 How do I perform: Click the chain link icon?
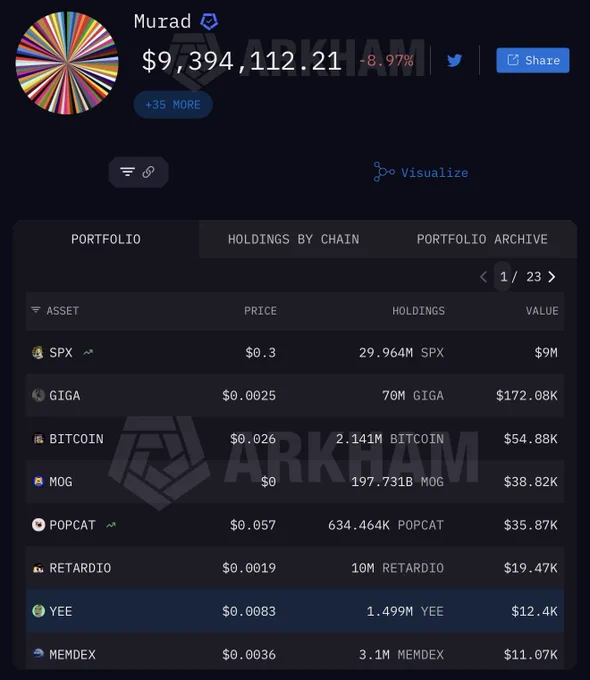pos(148,172)
